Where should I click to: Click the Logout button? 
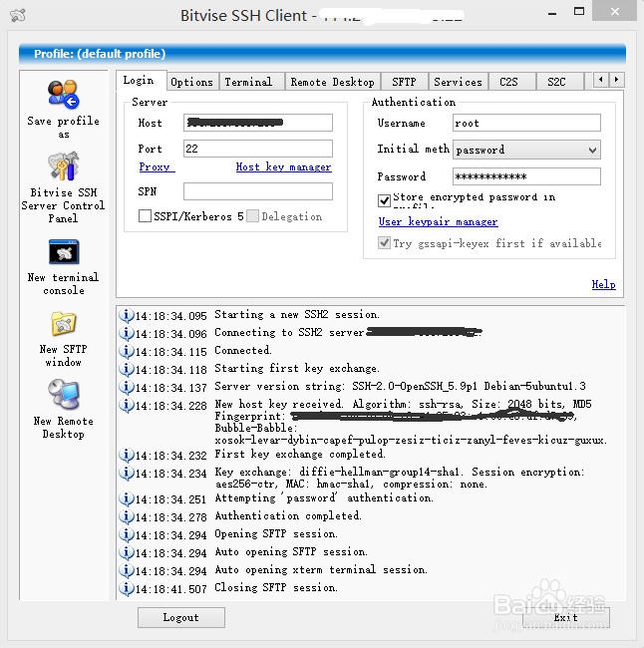pyautogui.click(x=181, y=617)
